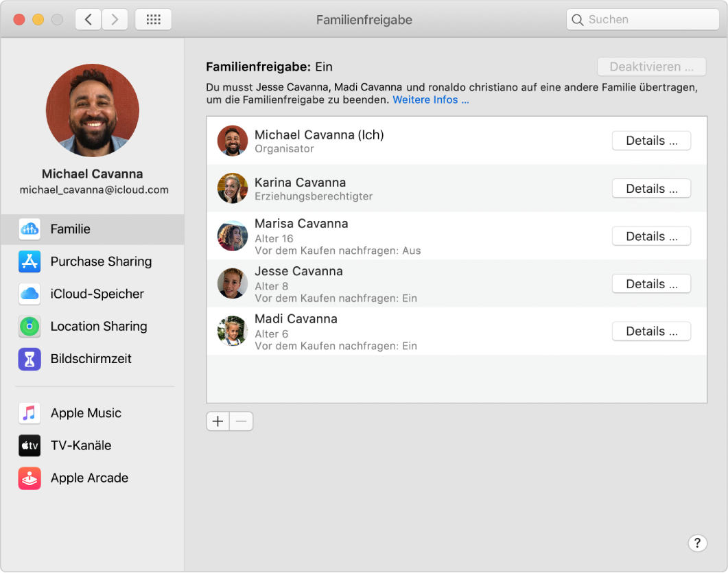This screenshot has height=573, width=728.
Task: Open Details for Michael Cavanna
Action: click(x=651, y=141)
